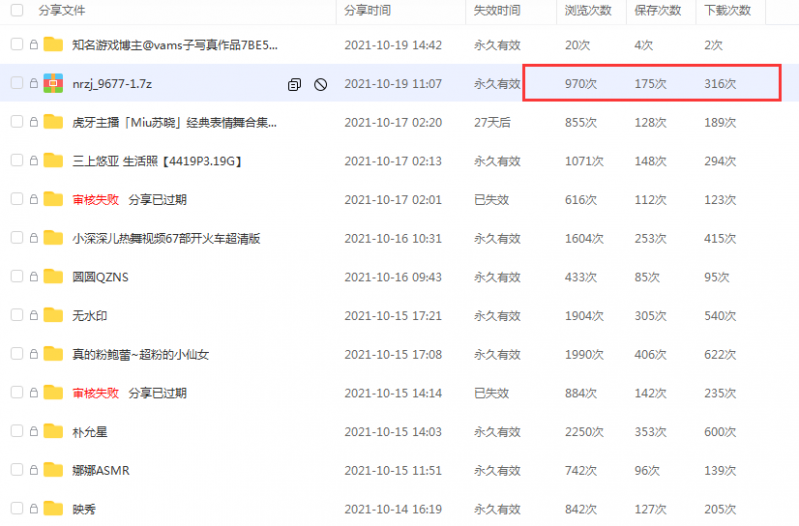Select the checkbox for nrzj_9677-1.7z

16,84
